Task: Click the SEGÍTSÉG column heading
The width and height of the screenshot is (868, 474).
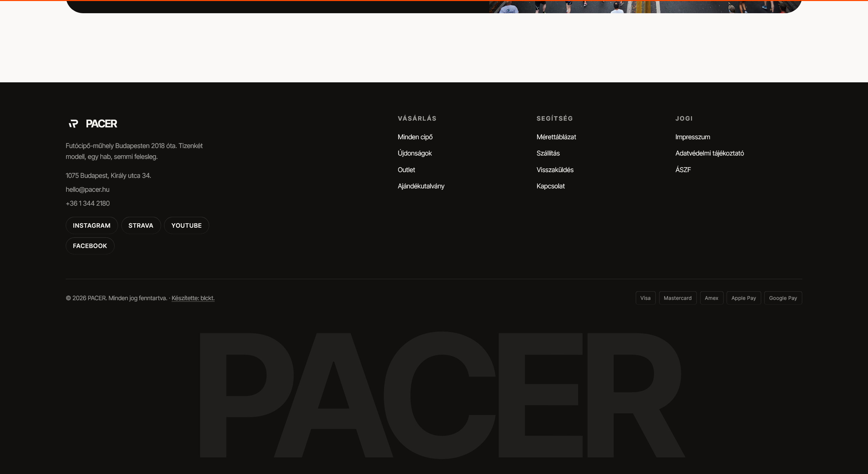Action: (x=555, y=119)
